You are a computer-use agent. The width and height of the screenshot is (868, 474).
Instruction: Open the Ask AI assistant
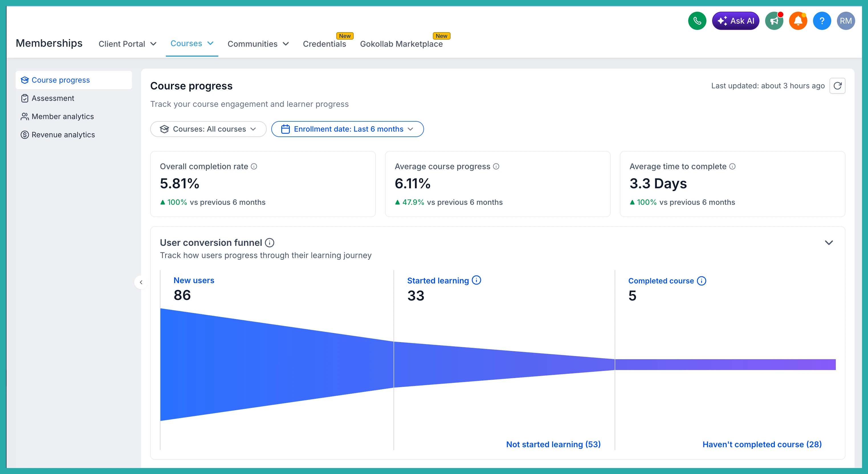(735, 21)
